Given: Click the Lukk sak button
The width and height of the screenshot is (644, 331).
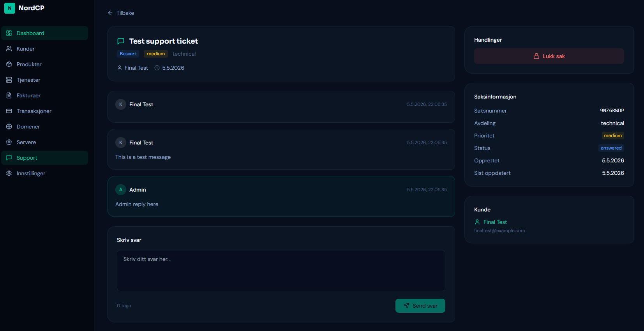Looking at the screenshot, I should click(549, 56).
